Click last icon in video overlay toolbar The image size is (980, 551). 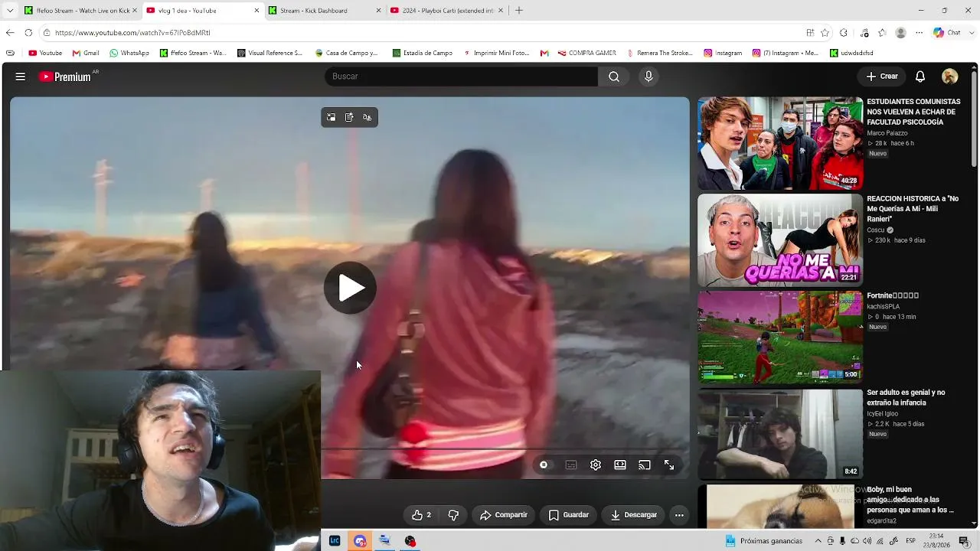[x=367, y=117]
